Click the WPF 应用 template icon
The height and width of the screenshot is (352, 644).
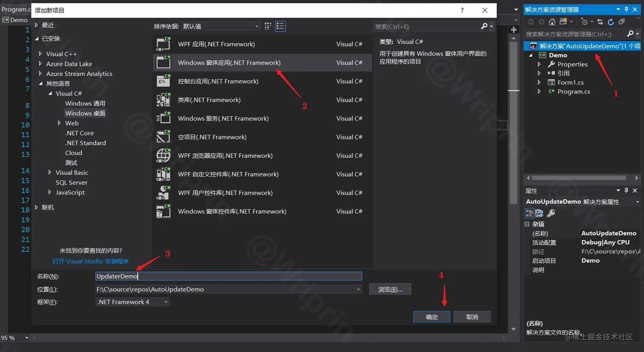[164, 44]
